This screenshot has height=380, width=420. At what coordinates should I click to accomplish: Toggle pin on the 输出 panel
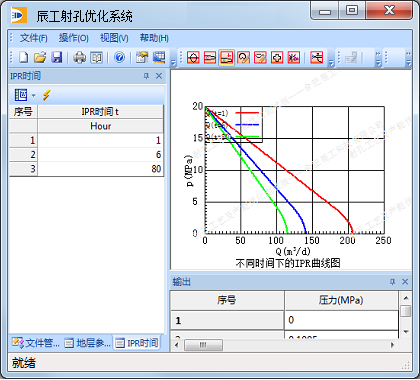click(392, 282)
